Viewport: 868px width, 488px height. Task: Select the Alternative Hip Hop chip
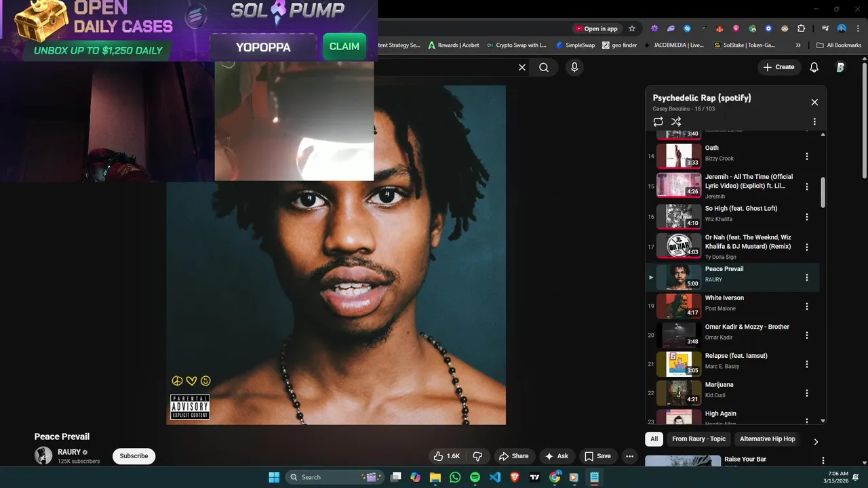[767, 439]
